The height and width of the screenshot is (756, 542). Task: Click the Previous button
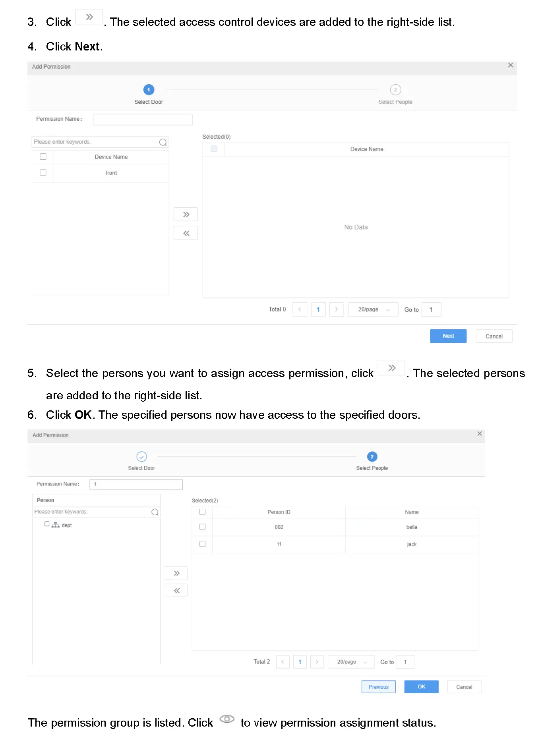(x=378, y=687)
